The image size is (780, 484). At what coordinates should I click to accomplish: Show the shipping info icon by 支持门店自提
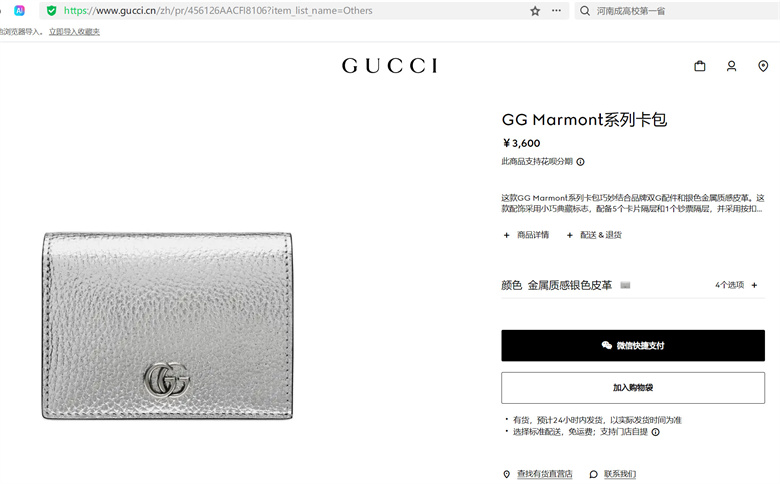click(656, 432)
